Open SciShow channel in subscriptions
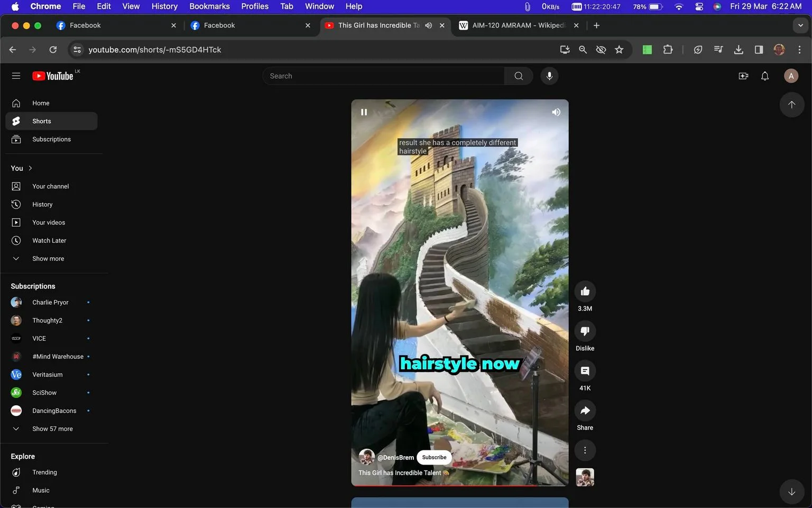This screenshot has height=508, width=812. click(51, 392)
